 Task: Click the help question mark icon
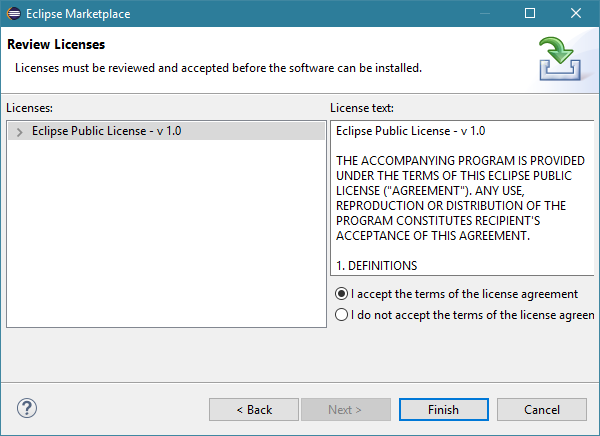[x=27, y=408]
